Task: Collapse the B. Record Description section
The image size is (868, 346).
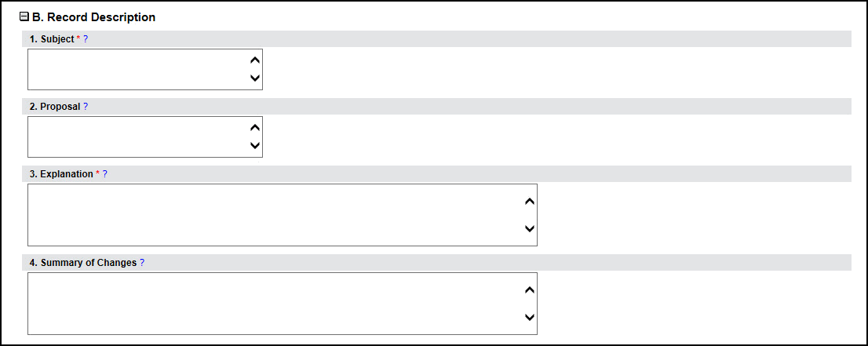Action: (x=24, y=16)
